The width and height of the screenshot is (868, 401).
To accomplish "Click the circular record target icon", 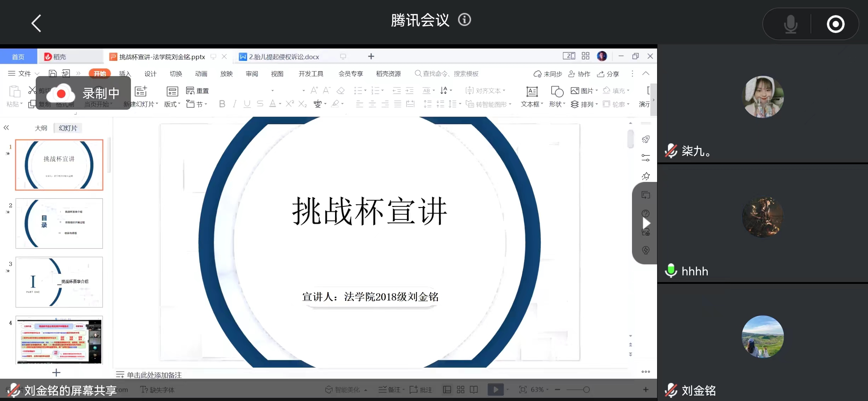I will point(835,24).
